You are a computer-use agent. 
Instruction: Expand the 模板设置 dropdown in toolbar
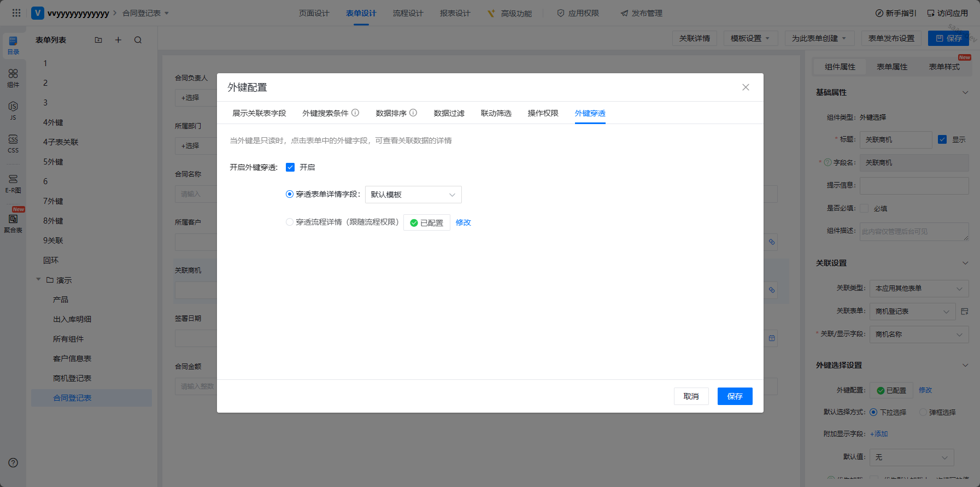(750, 38)
